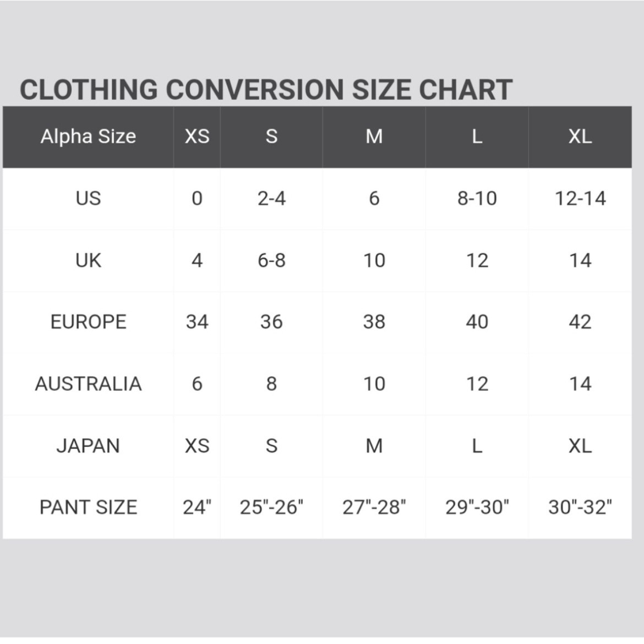The image size is (644, 644).
Task: Select the US size 8-10 cell
Action: click(x=477, y=199)
